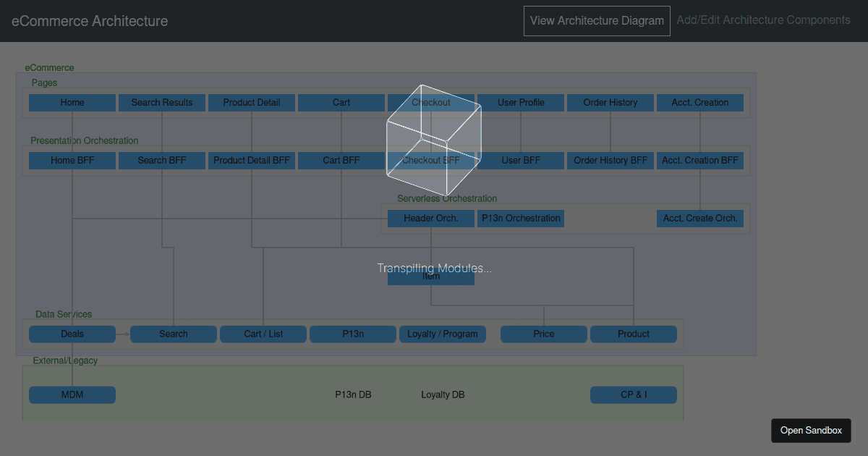
Task: Click the Cart BFF node
Action: 341,160
